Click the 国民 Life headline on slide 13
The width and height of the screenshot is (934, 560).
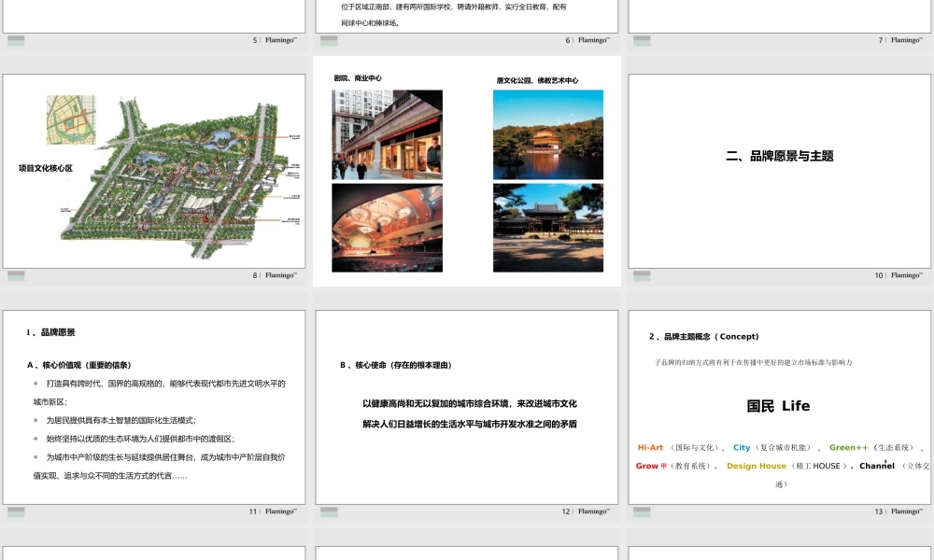(779, 406)
